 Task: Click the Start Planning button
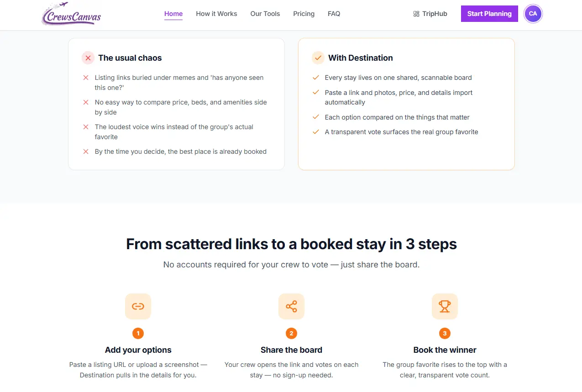[489, 14]
